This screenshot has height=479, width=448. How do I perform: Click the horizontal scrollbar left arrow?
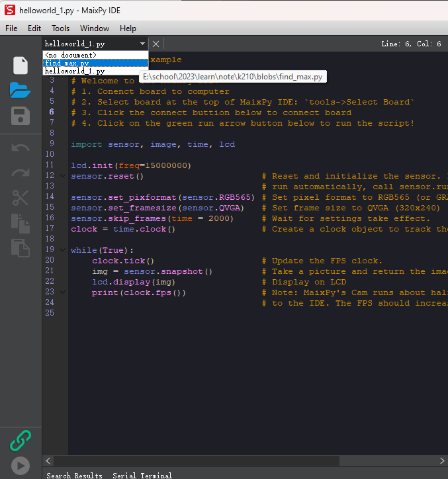click(x=48, y=460)
